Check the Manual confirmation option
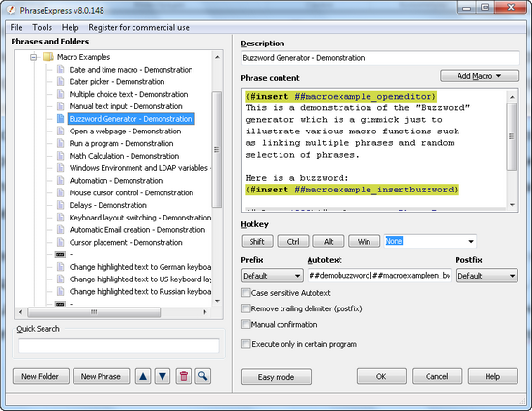 pyautogui.click(x=245, y=324)
